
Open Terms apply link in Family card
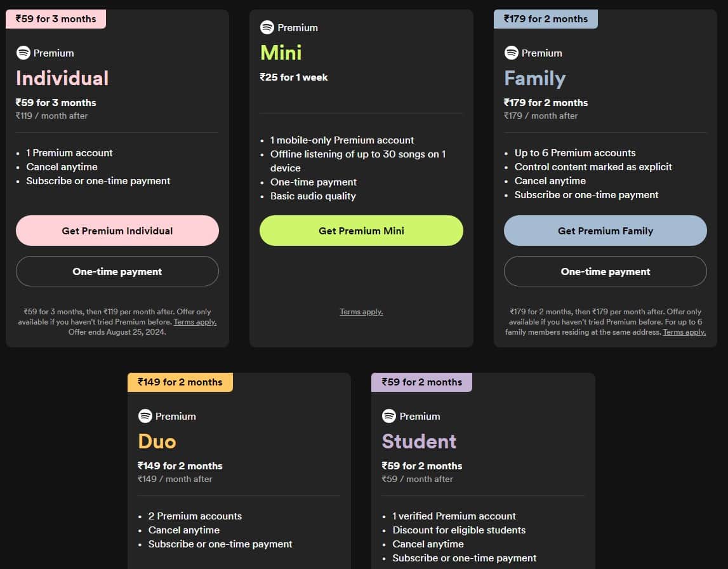click(684, 332)
